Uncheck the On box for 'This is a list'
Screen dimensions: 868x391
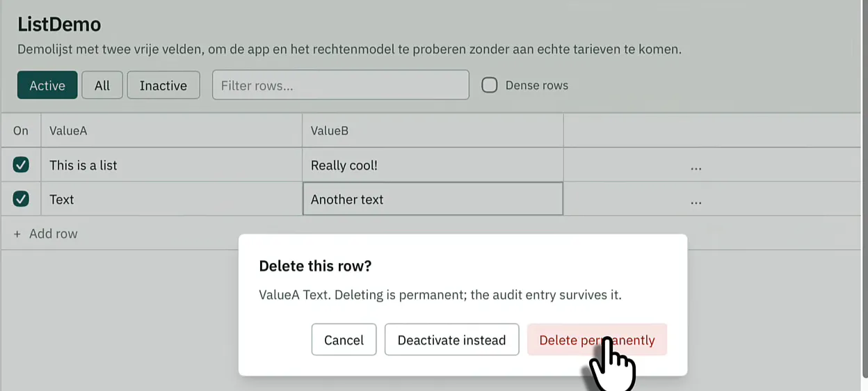point(21,165)
